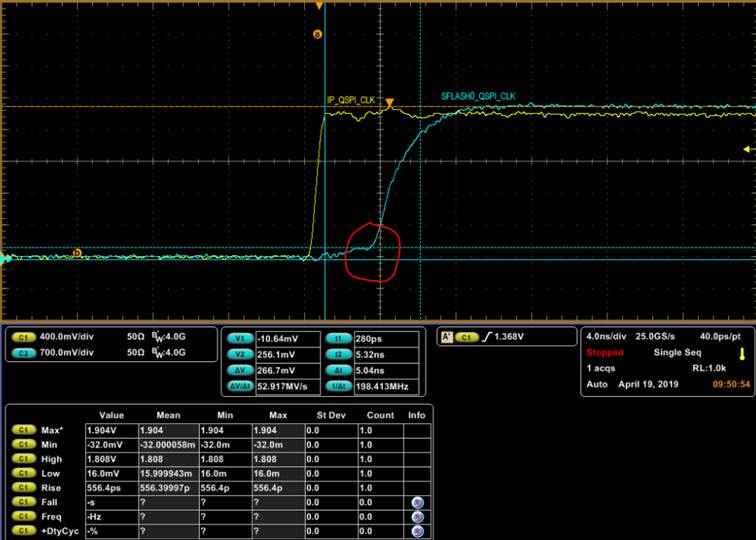Image resolution: width=756 pixels, height=540 pixels.
Task: Select the SFLASH0_QSPI_CLK waveform label
Action: click(478, 96)
